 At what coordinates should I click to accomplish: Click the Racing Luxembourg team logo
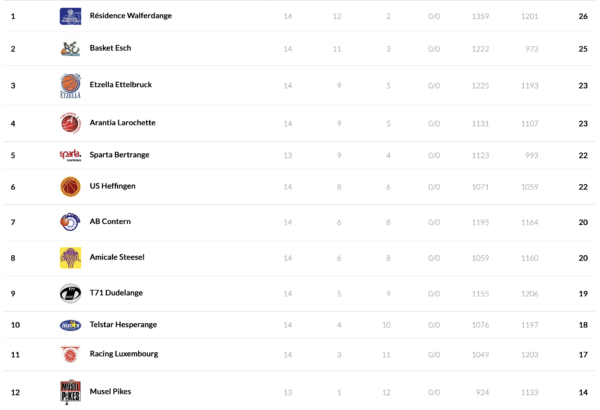click(70, 354)
